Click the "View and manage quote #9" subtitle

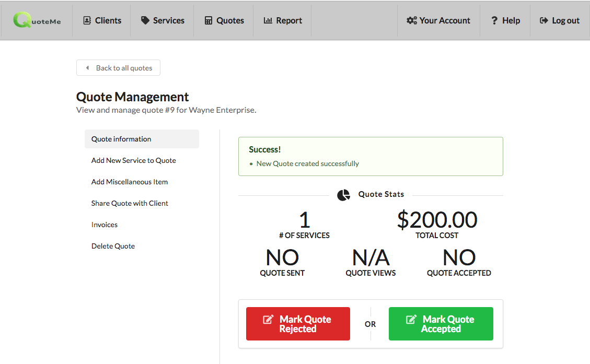coord(166,110)
